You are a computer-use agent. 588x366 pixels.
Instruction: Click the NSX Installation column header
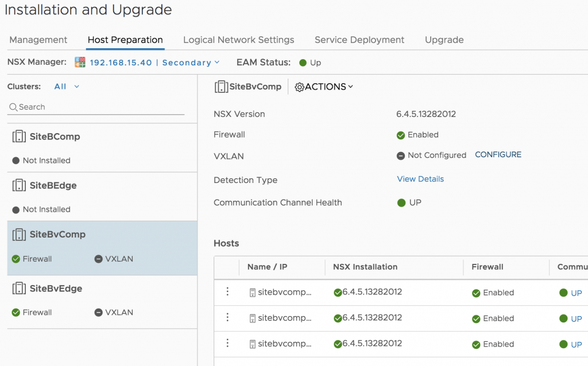coord(365,267)
